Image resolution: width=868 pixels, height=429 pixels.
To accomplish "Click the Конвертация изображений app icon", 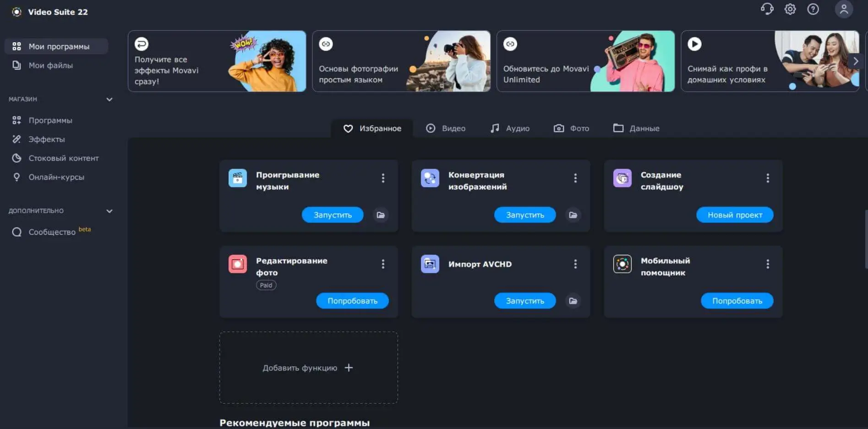I will pyautogui.click(x=430, y=178).
